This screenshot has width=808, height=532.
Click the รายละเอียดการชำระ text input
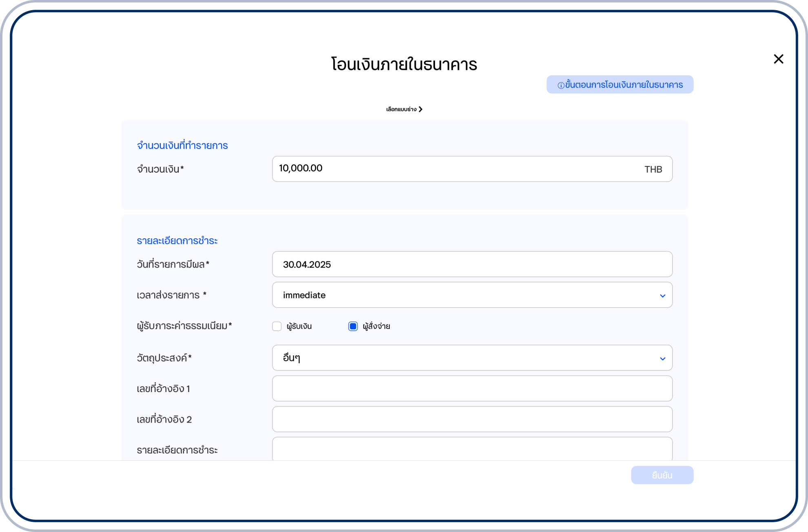point(471,449)
